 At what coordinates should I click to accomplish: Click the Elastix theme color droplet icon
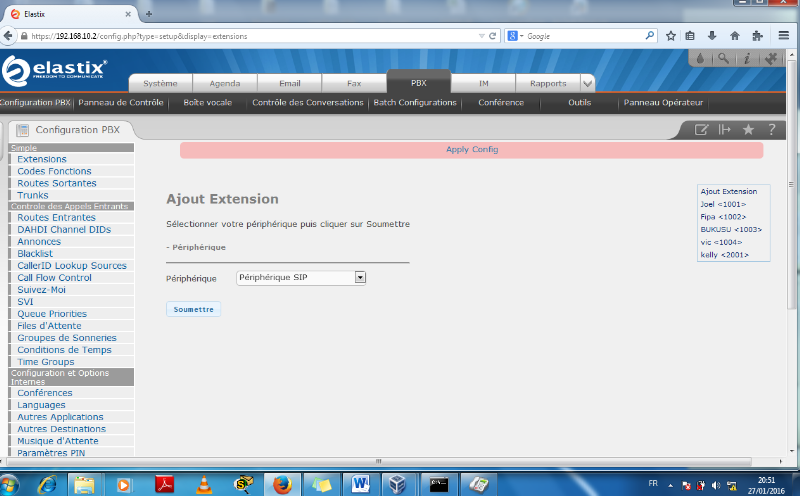tap(700, 59)
